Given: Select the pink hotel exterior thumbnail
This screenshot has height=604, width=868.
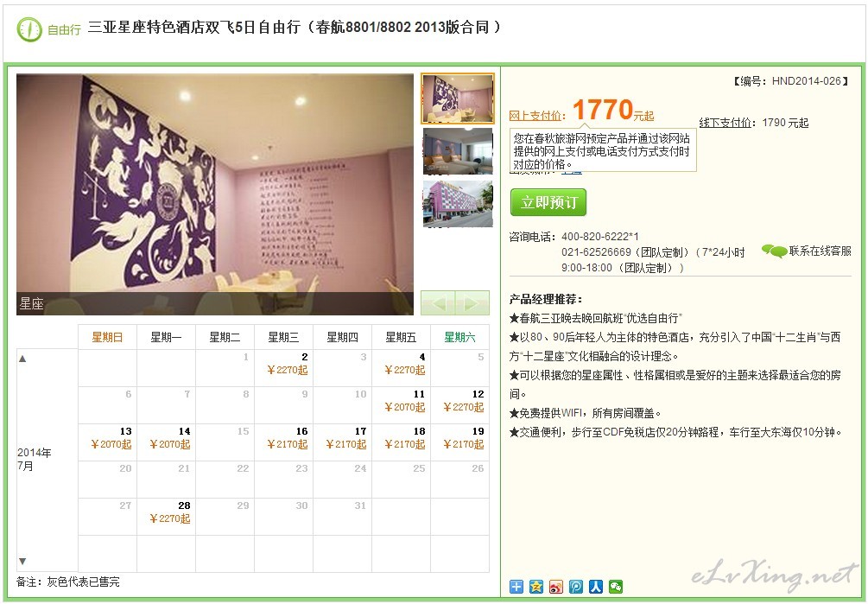Looking at the screenshot, I should pos(458,204).
